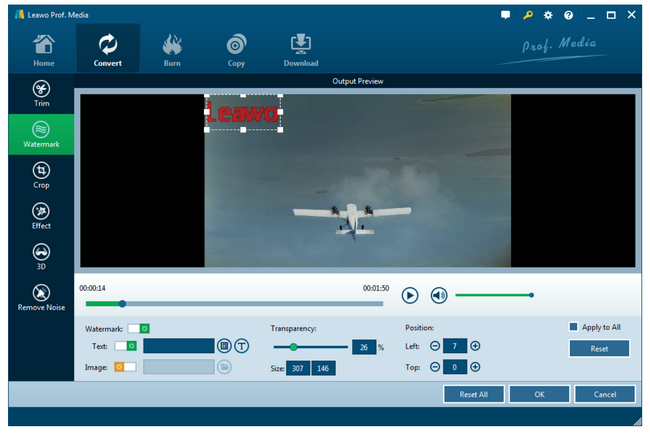Click the text font settings icon
This screenshot has height=433, width=650.
tap(242, 345)
